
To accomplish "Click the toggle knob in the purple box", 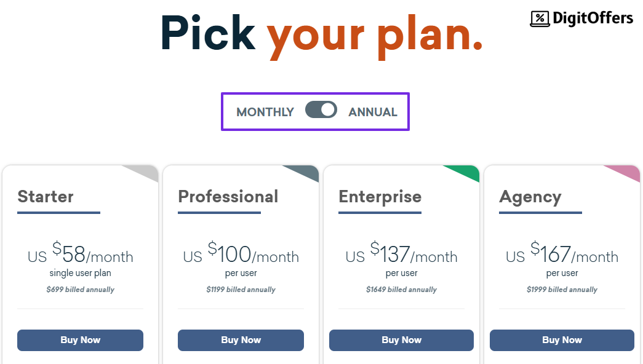I will [328, 110].
